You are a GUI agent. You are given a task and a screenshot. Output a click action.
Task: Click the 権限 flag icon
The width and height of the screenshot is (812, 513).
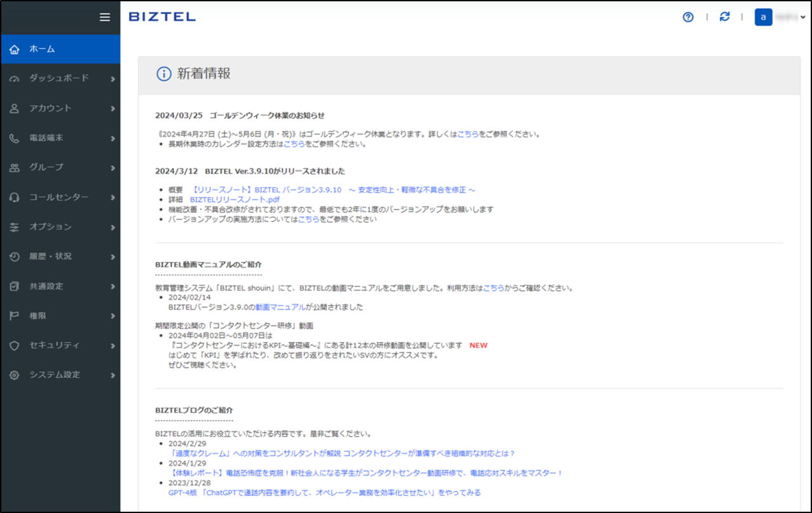(15, 316)
